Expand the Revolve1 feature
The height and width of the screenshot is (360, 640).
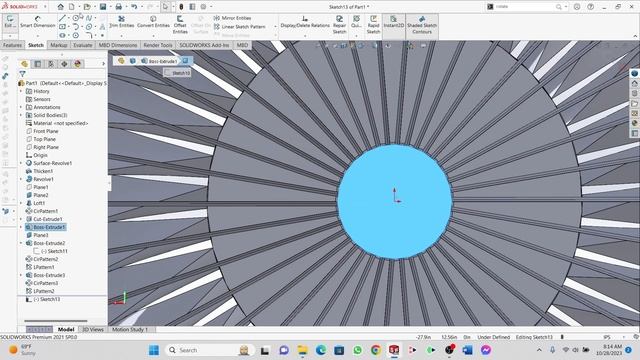pos(21,179)
